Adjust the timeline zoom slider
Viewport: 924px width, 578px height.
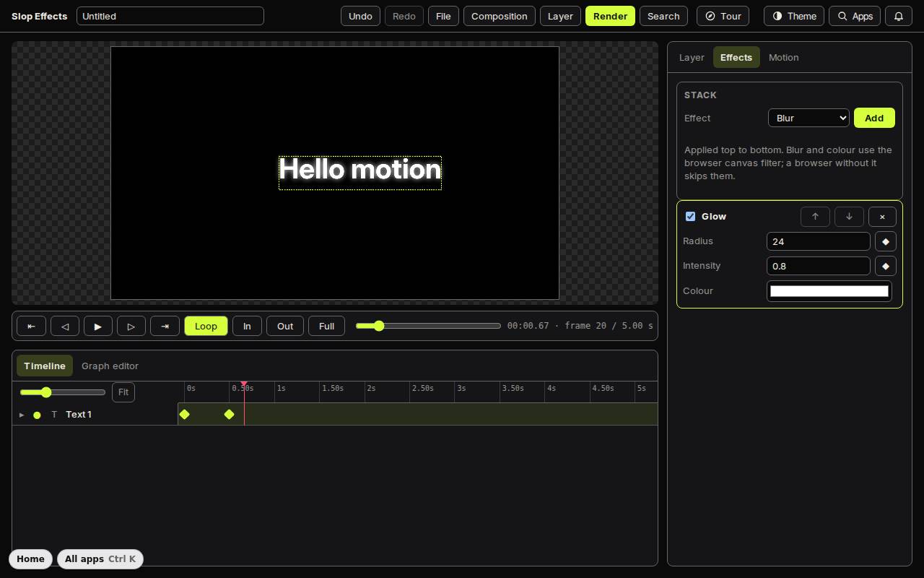pos(63,392)
